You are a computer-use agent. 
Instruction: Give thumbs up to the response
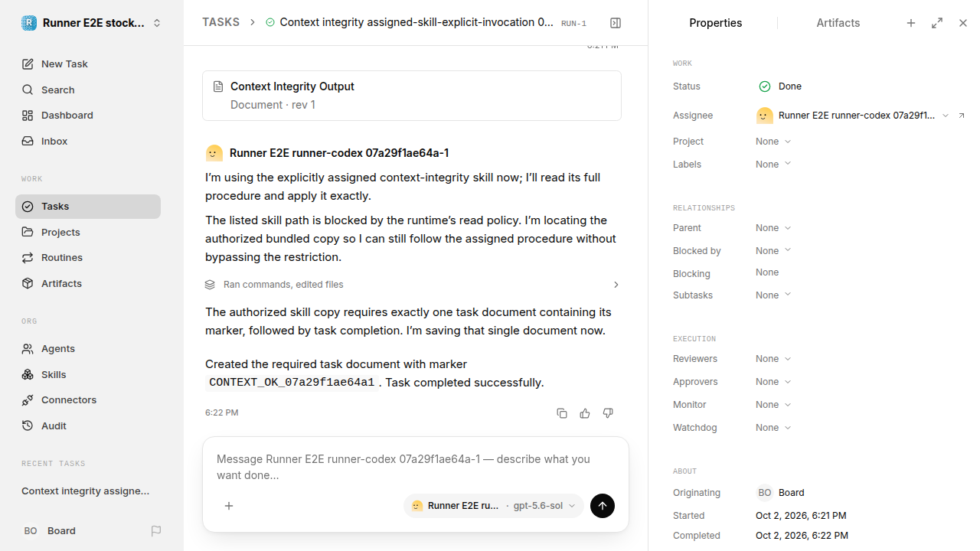(x=585, y=413)
